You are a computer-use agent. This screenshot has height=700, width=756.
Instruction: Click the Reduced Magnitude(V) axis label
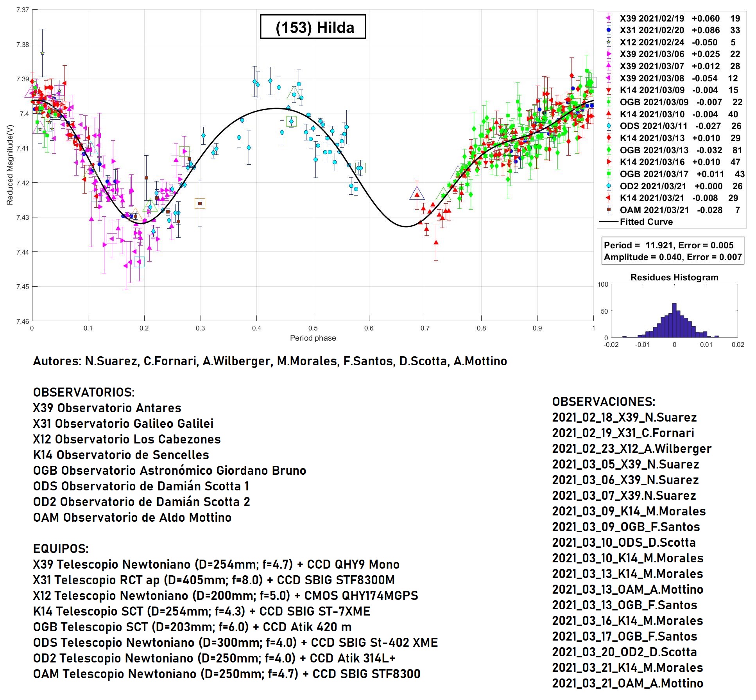tap(10, 165)
